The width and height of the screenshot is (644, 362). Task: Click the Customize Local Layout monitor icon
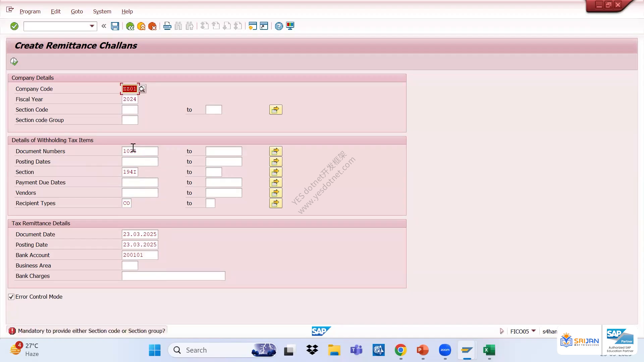[x=290, y=26]
